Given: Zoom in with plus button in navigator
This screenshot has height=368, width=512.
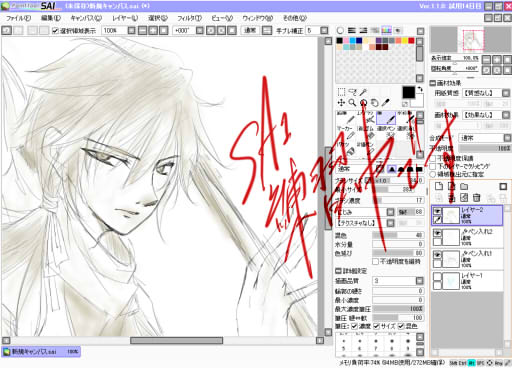Looking at the screenshot, I should click(x=497, y=60).
